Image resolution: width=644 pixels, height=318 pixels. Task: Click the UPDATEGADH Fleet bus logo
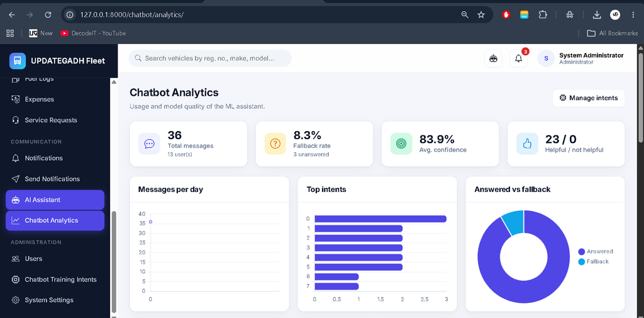[x=18, y=61]
